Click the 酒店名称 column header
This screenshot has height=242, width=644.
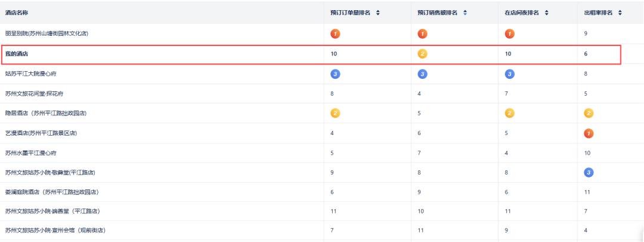click(17, 13)
